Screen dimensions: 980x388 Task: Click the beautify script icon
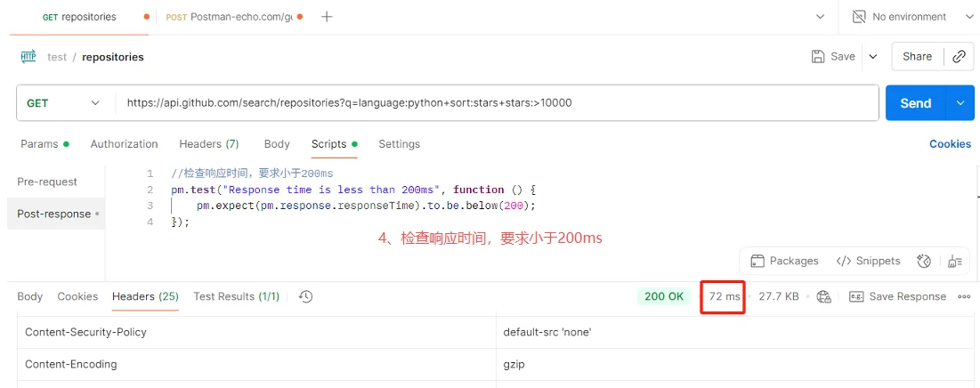tap(954, 261)
